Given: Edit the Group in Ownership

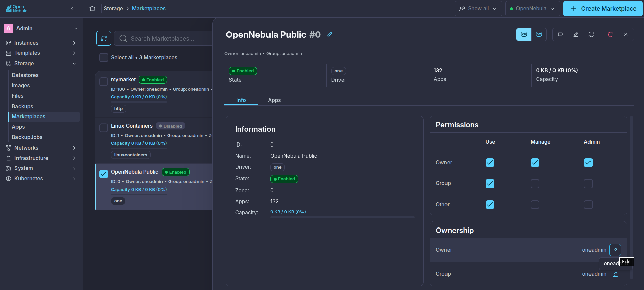Looking at the screenshot, I should (x=615, y=274).
